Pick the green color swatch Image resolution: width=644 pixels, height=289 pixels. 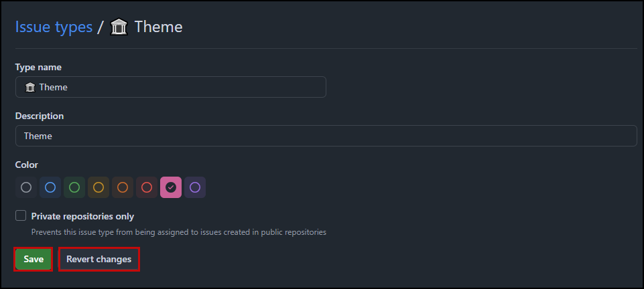click(74, 187)
